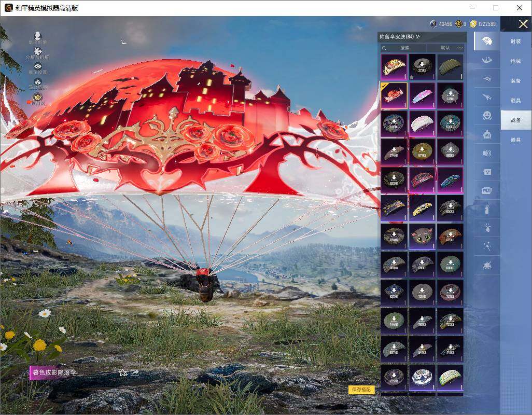Open the magic wand effect icon
Screen dimensions: 532x415
click(x=487, y=246)
